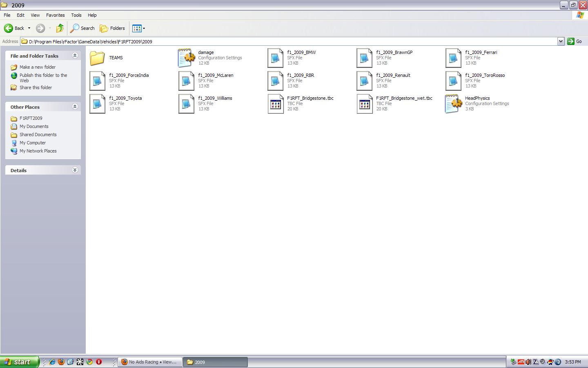
Task: Select the damage configuration file icon
Action: 186,58
